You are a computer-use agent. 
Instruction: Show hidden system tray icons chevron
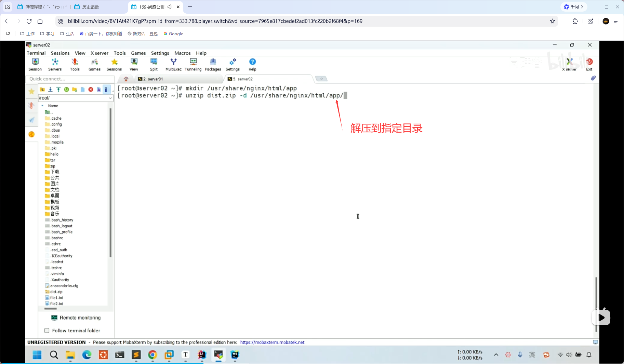click(496, 355)
